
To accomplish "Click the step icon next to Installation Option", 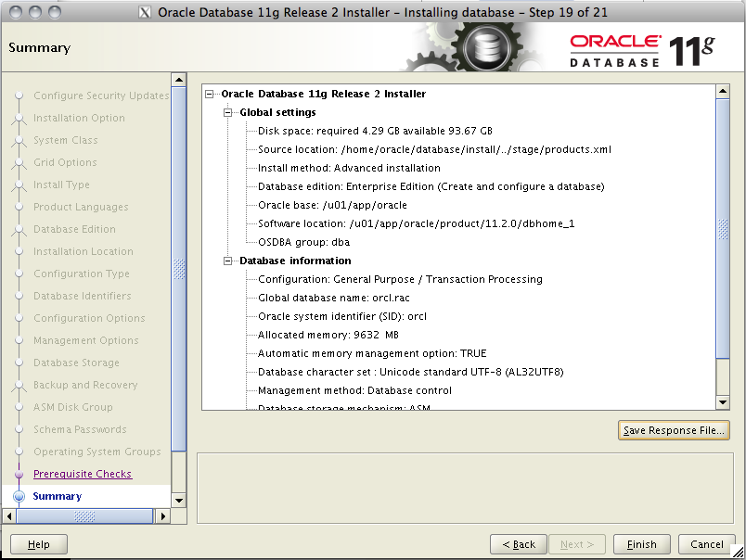I will (20, 118).
